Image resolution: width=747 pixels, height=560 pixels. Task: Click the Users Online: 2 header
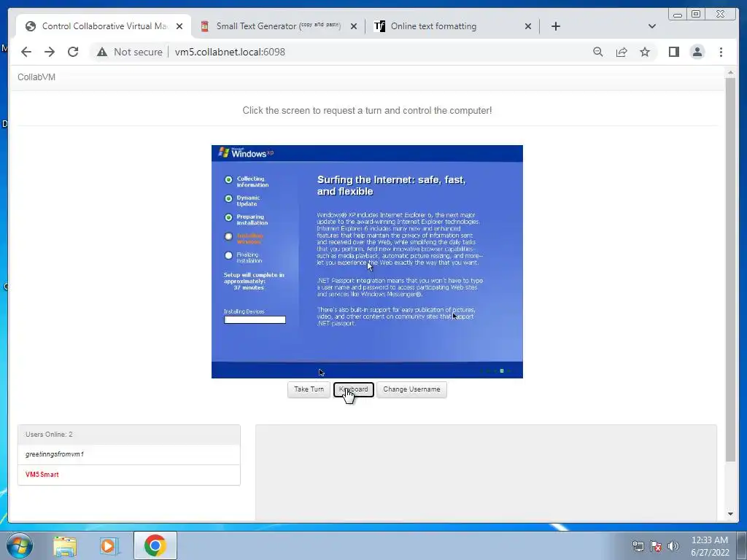(x=128, y=435)
